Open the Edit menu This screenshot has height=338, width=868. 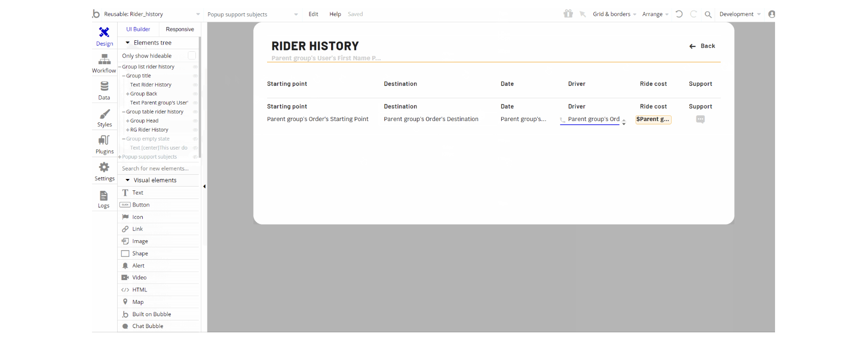[313, 14]
